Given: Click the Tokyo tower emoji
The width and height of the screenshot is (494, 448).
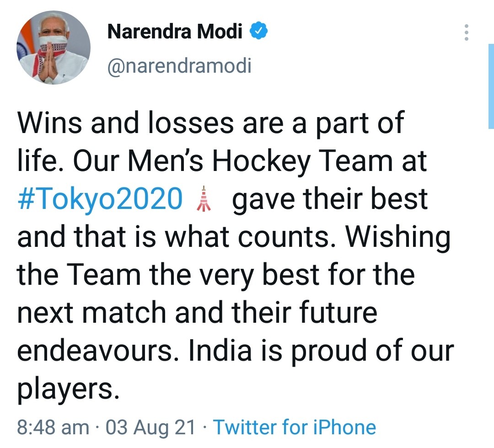Looking at the screenshot, I should coord(203,200).
